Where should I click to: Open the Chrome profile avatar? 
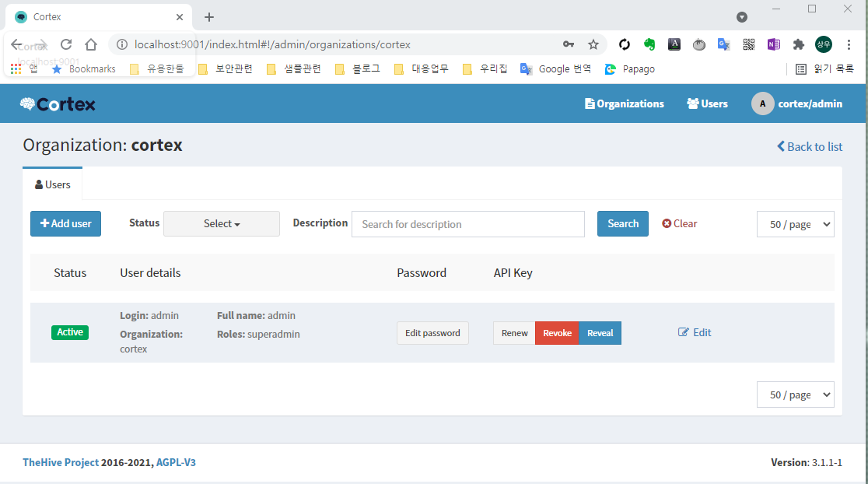pyautogui.click(x=824, y=44)
